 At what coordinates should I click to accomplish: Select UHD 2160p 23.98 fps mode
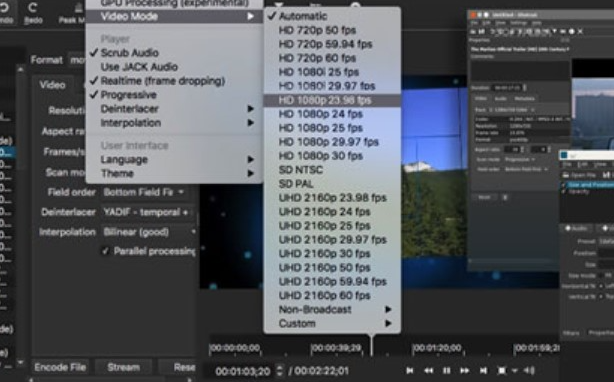(x=332, y=198)
